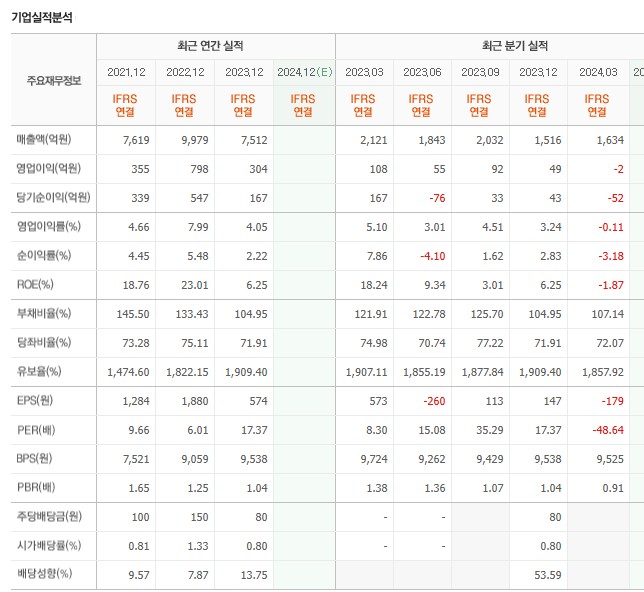Click the 1,474.60 reserve ratio value
This screenshot has width=644, height=592.
(x=128, y=372)
